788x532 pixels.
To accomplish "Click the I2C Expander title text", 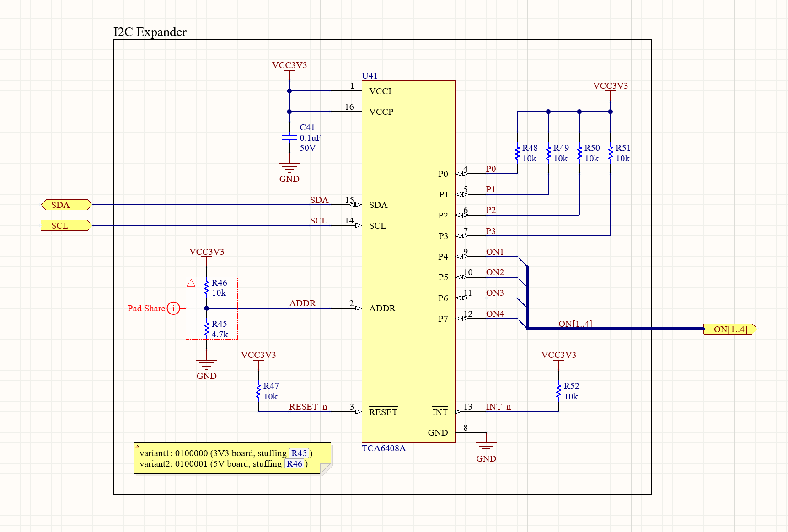I will 150,32.
